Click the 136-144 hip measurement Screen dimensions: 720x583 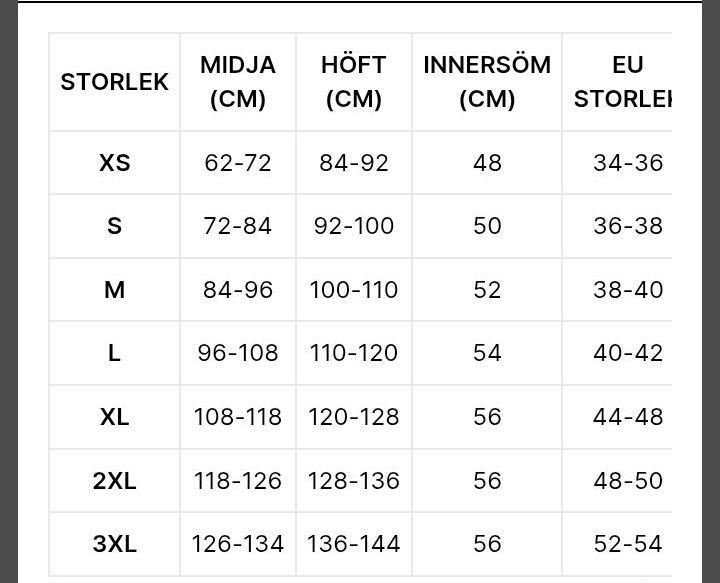pyautogui.click(x=354, y=544)
